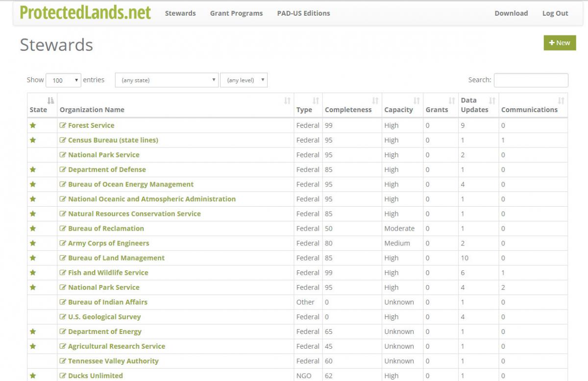
Task: Click edit icon beside Bureau of Reclamation
Action: tap(63, 228)
